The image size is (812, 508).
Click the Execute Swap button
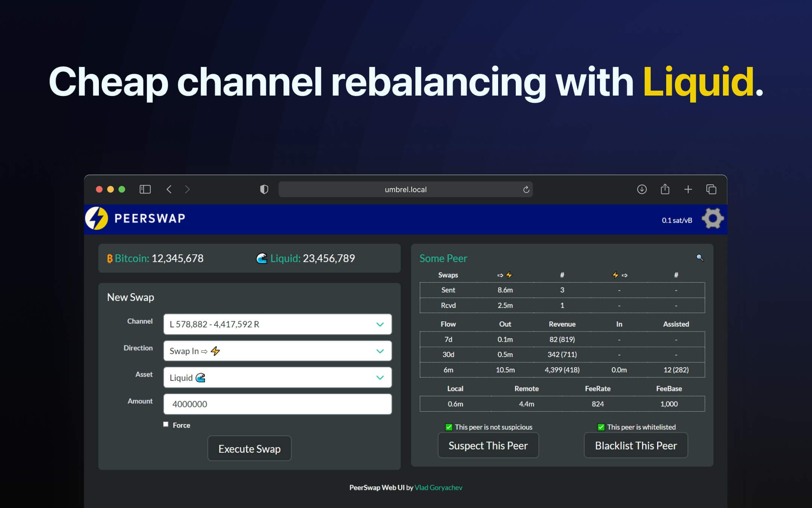[250, 448]
